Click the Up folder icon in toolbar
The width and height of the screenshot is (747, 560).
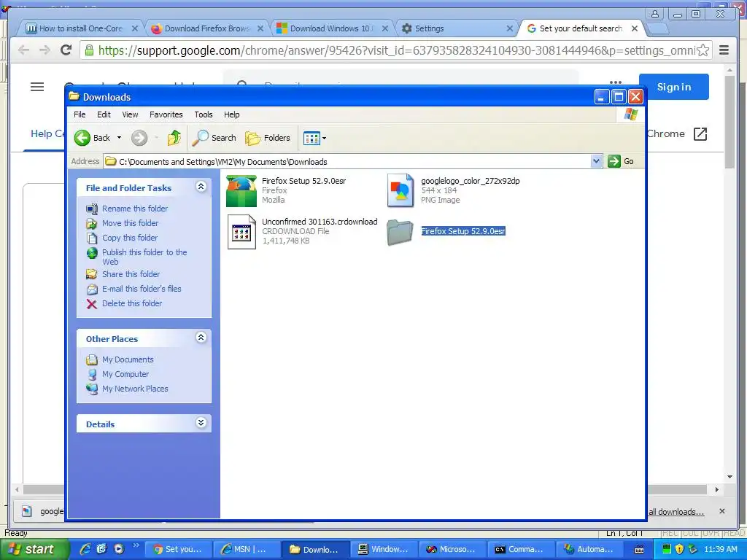(x=174, y=138)
